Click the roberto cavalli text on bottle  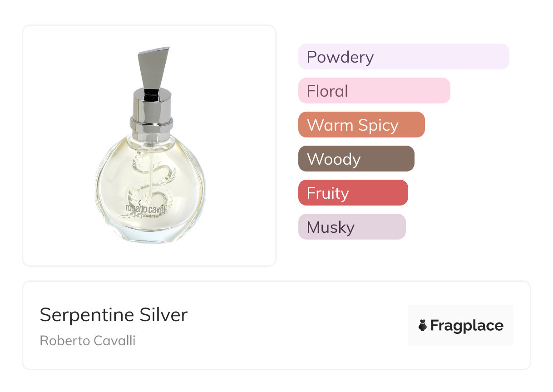pyautogui.click(x=146, y=209)
